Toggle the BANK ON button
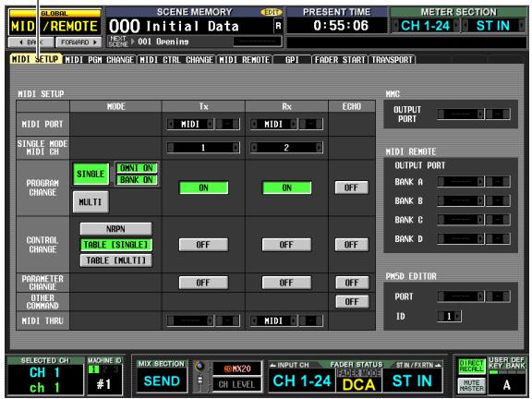 point(137,180)
